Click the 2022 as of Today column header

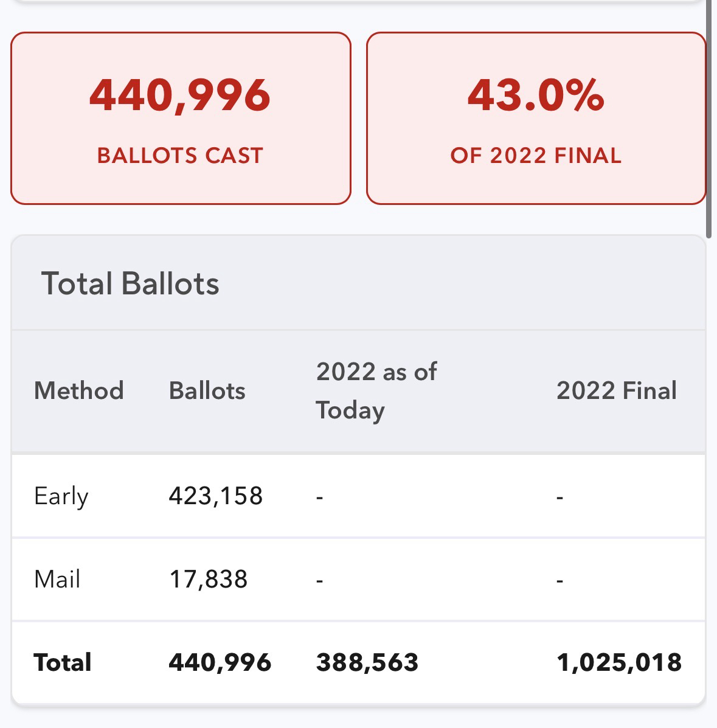[x=376, y=390]
